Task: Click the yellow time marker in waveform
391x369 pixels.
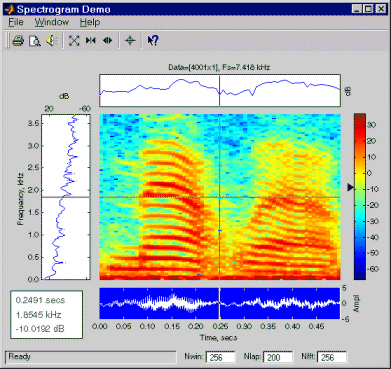Action: pos(220,303)
